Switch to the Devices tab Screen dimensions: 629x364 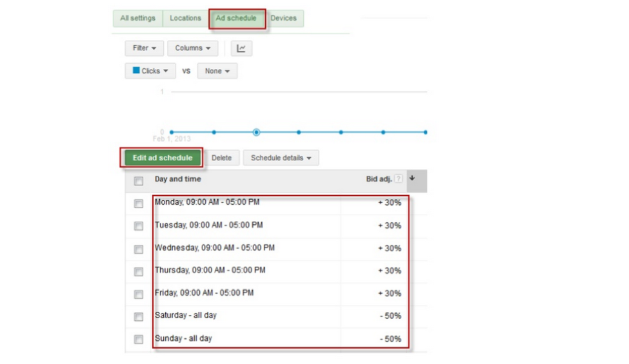(x=284, y=19)
